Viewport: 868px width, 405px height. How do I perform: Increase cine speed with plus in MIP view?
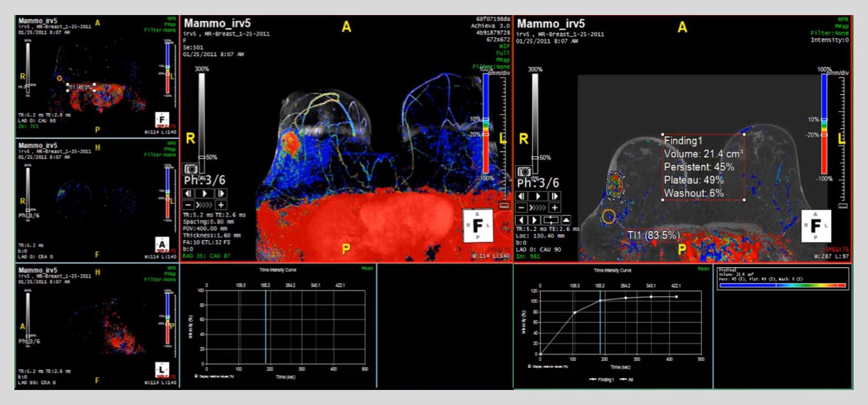pos(220,205)
